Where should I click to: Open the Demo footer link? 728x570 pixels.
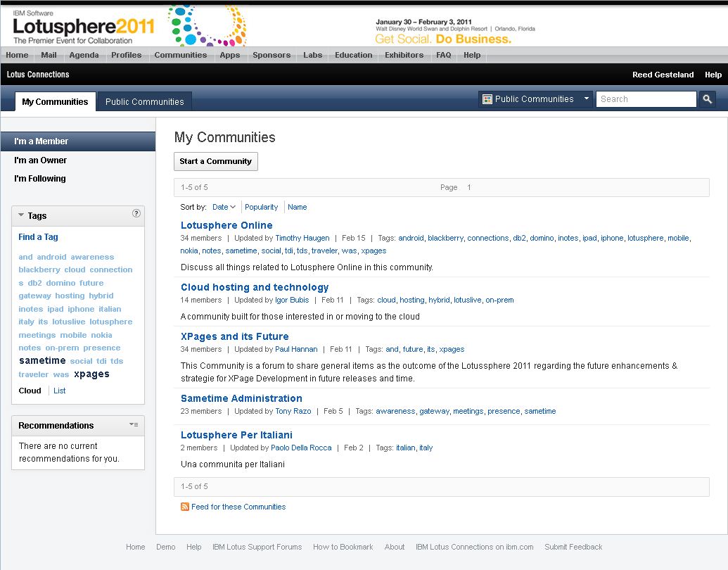coord(166,547)
